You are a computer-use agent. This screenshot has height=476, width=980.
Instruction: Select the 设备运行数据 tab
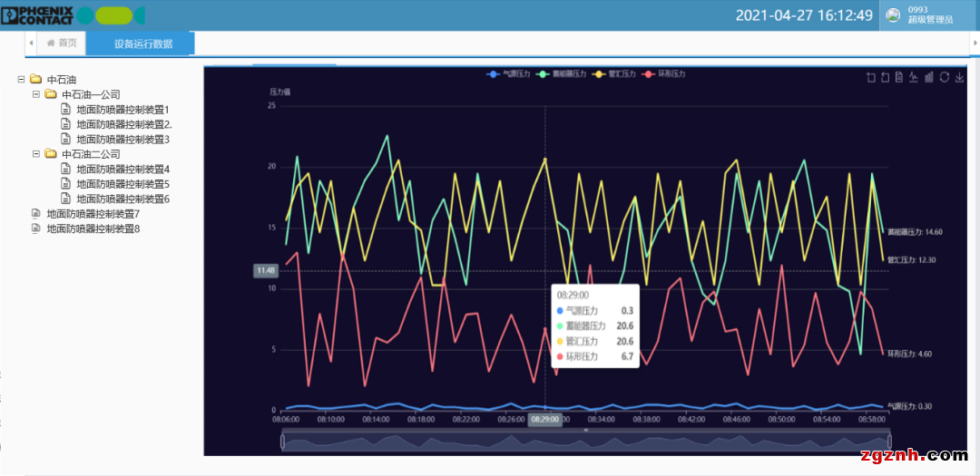(x=141, y=44)
